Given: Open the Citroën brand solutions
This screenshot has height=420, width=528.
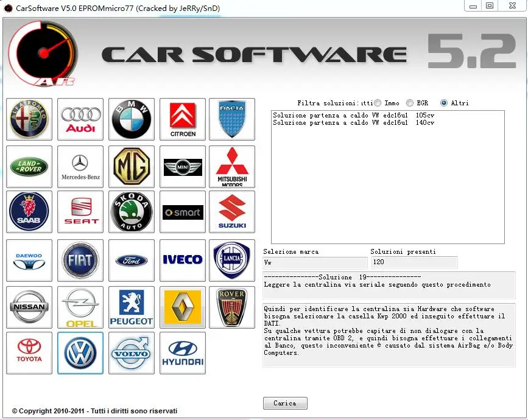Looking at the screenshot, I should tap(183, 119).
